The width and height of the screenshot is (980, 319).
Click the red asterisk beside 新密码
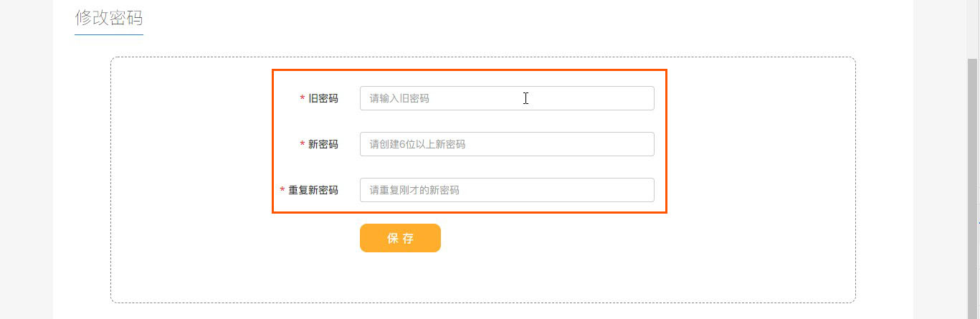(x=303, y=145)
